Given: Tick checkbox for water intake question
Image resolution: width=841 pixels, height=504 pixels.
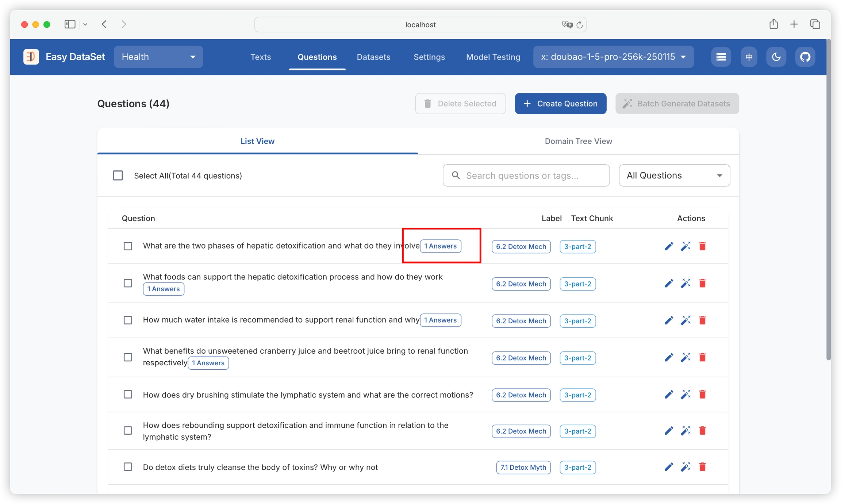Looking at the screenshot, I should pyautogui.click(x=128, y=320).
